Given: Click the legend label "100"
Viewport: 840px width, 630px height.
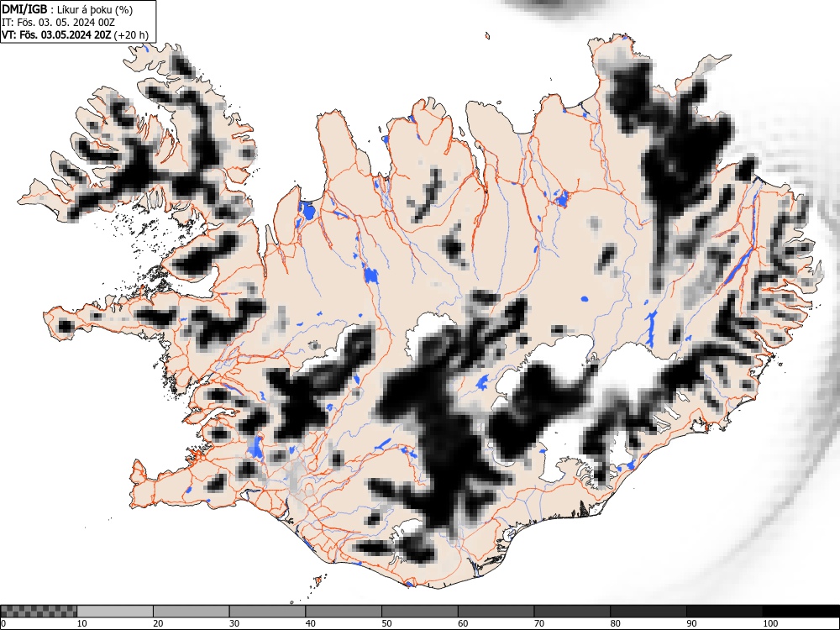Looking at the screenshot, I should (769, 623).
